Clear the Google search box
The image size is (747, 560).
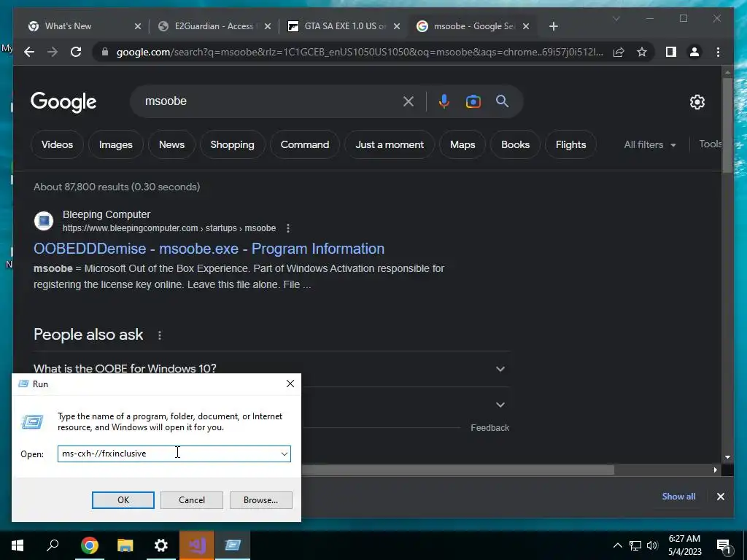(x=409, y=101)
